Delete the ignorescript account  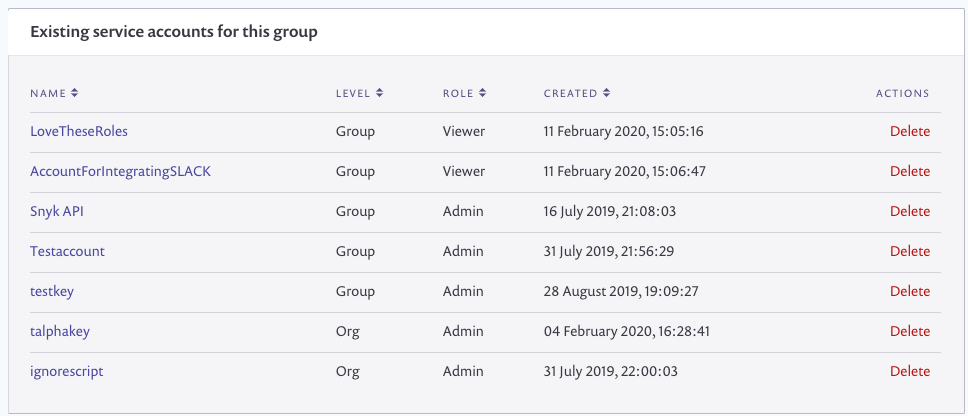pos(909,372)
